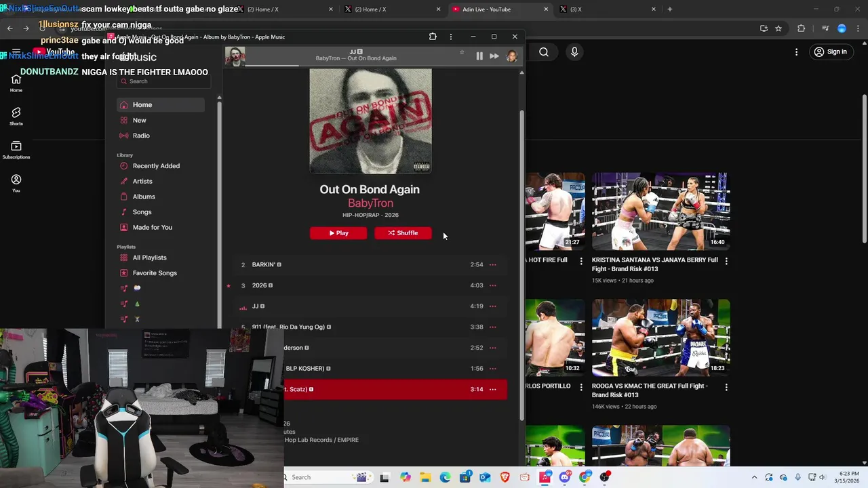The image size is (868, 488).
Task: Toggle the favorite star beside track 2026
Action: tap(229, 286)
